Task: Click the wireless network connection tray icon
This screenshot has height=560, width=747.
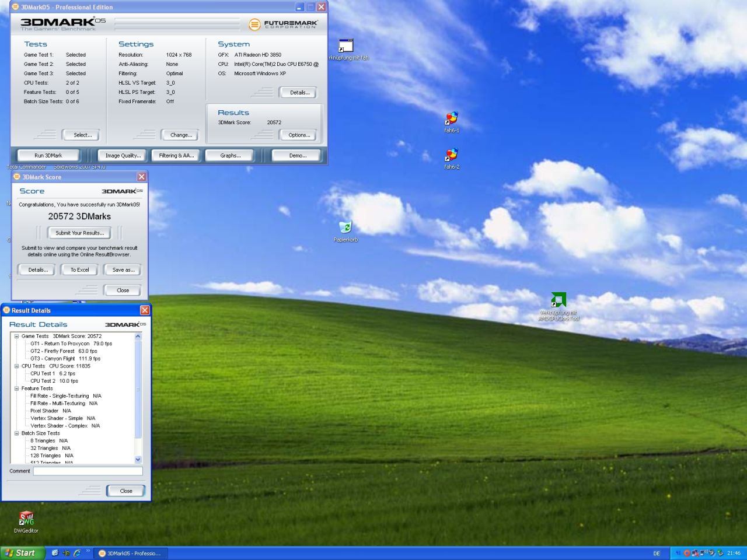Action: point(704,553)
